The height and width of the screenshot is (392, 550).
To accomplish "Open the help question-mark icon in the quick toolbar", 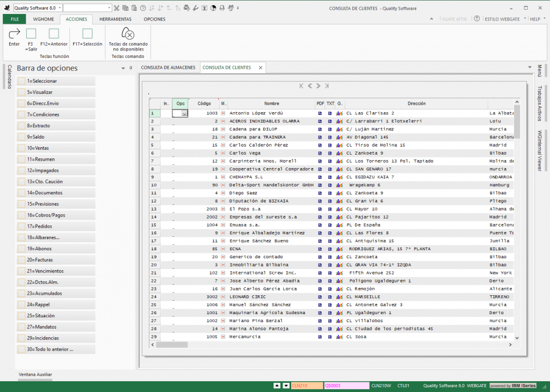I will tap(143, 8).
